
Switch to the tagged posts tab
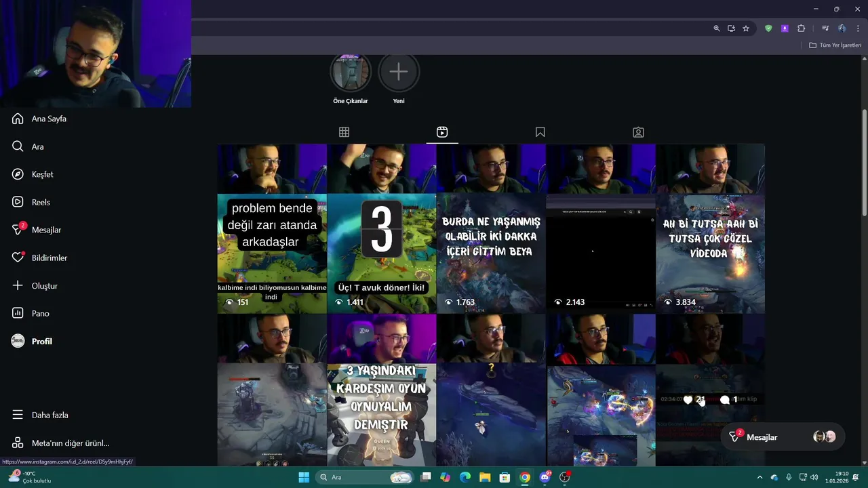tap(638, 132)
